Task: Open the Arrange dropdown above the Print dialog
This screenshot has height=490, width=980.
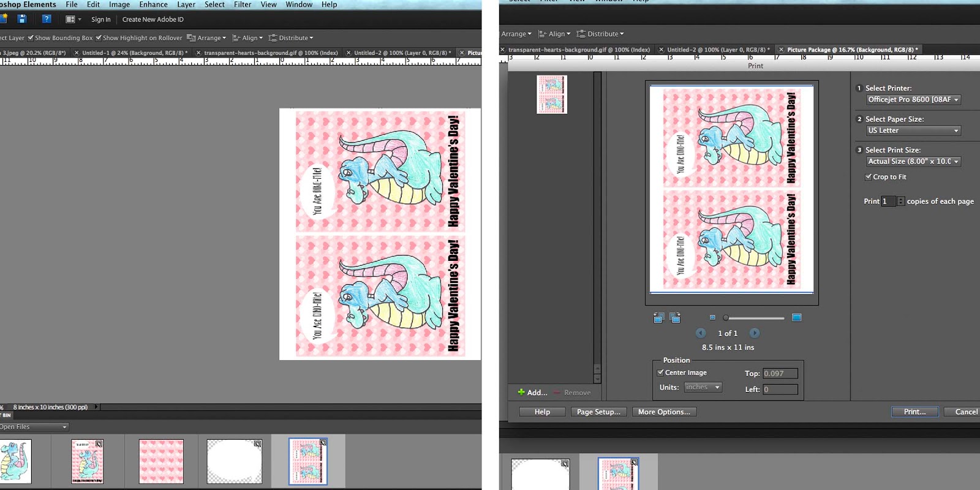Action: point(516,34)
